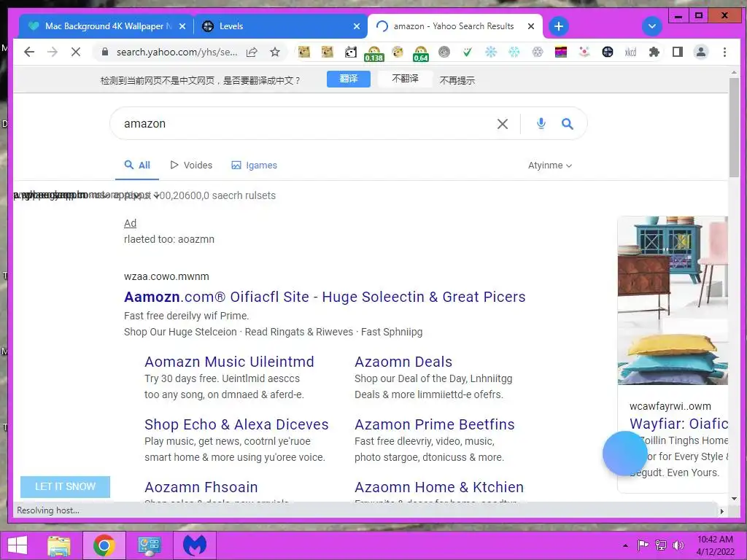The width and height of the screenshot is (747, 560).
Task: Click the horizontal scrollbar right arrow
Action: (721, 511)
